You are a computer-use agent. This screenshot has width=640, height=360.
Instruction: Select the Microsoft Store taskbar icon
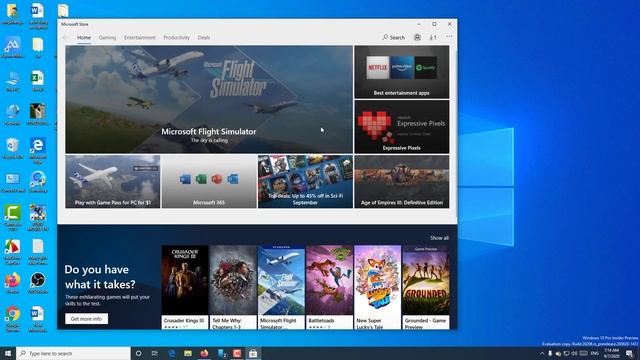(253, 353)
